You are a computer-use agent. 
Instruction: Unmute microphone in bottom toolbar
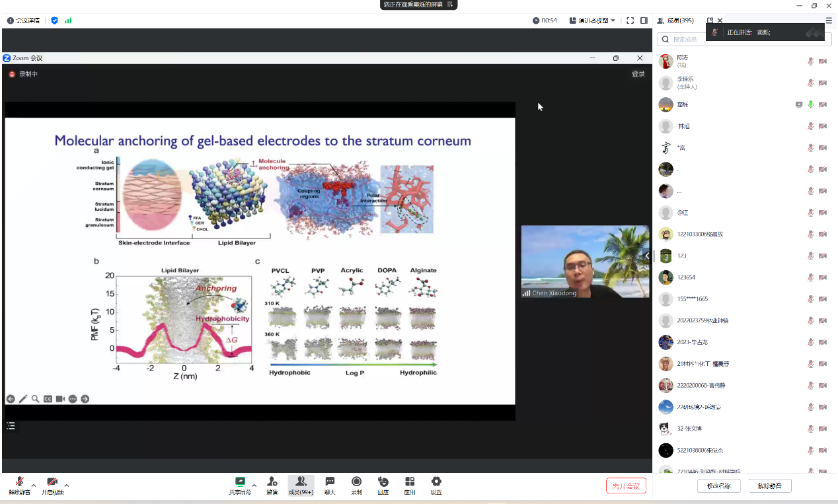19,485
